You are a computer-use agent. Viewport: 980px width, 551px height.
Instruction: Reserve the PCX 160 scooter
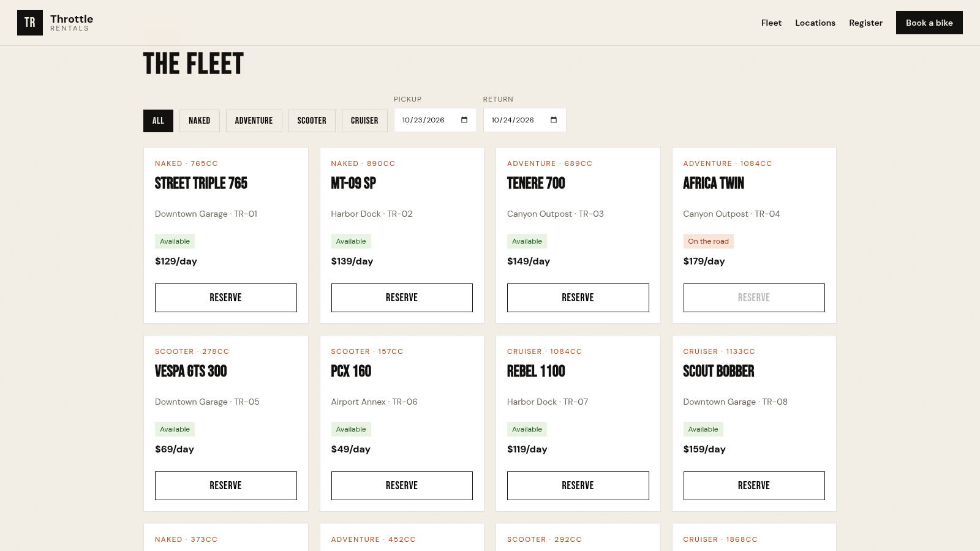click(402, 485)
